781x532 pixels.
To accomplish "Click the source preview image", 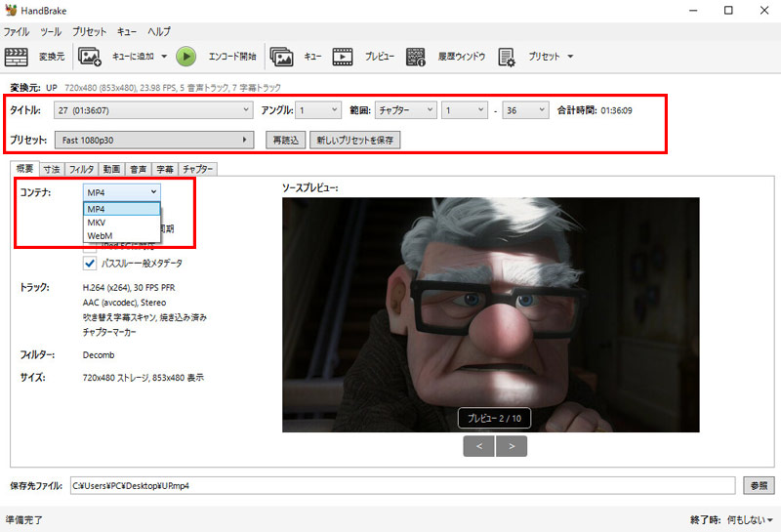I will tap(491, 315).
